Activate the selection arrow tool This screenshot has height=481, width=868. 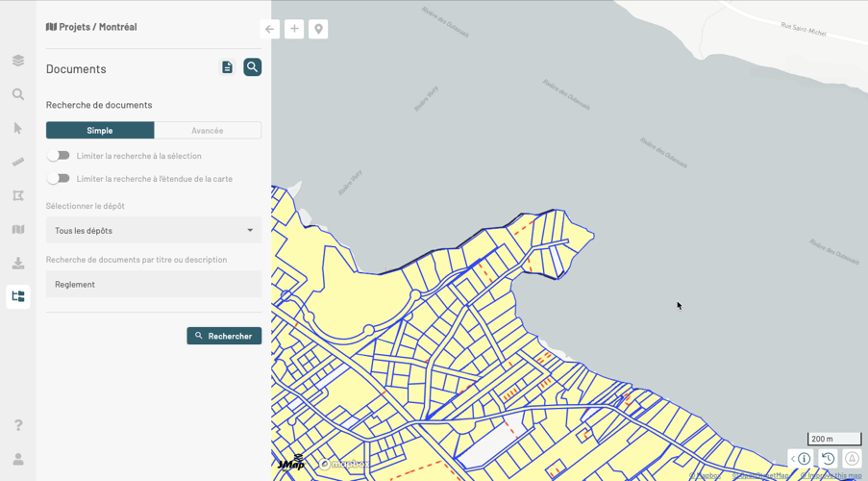click(x=18, y=128)
